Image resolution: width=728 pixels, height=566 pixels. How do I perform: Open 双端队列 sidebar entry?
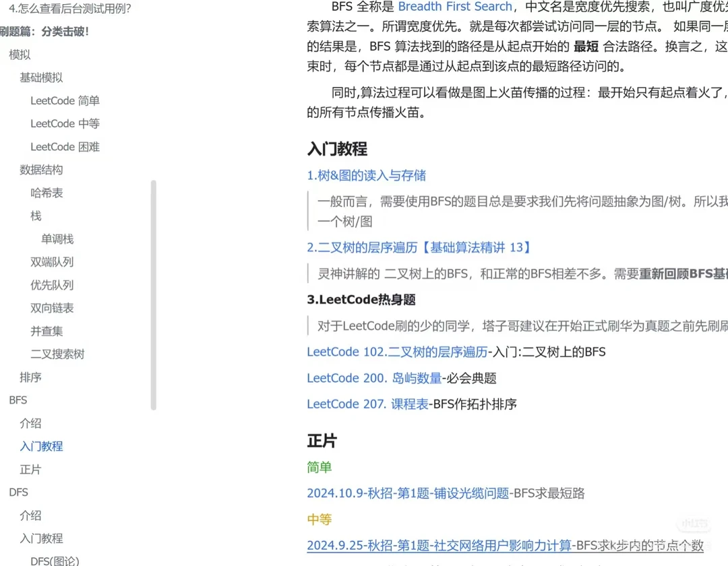pyautogui.click(x=52, y=262)
